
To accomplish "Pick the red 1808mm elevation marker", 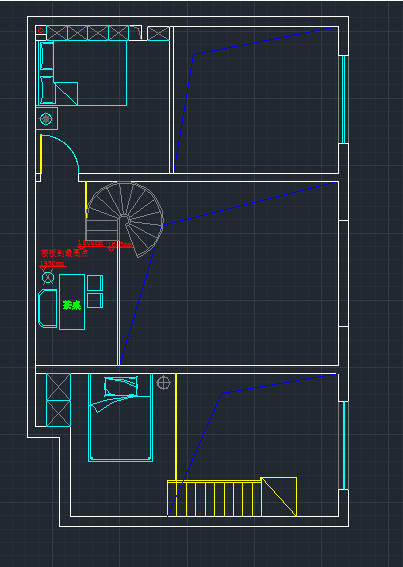I will [90, 243].
